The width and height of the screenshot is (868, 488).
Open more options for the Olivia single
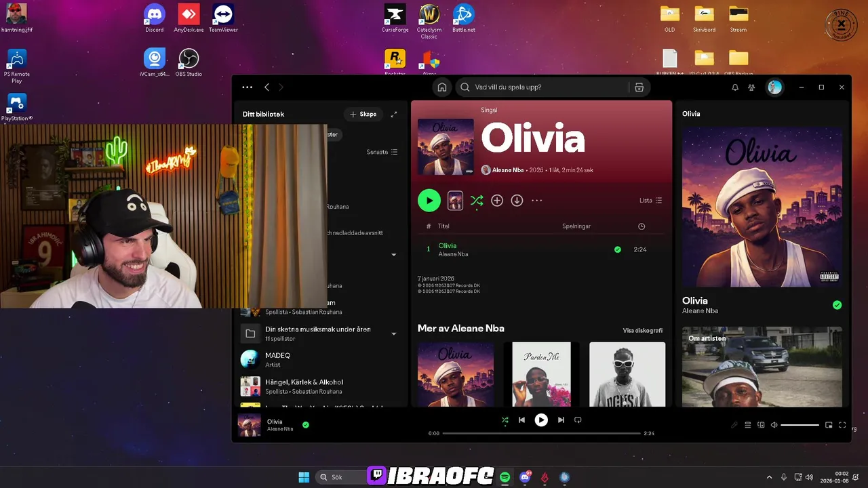pyautogui.click(x=537, y=201)
